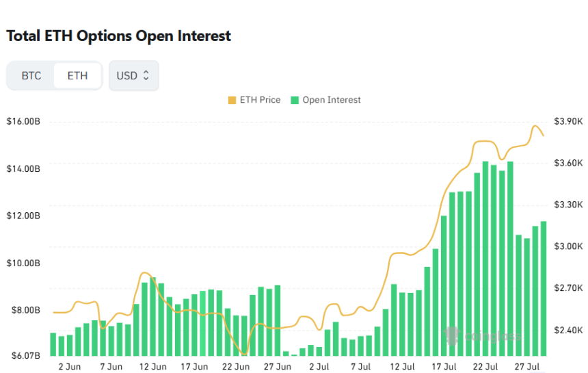Click the 12 Jun peak bar
The height and width of the screenshot is (373, 588).
[x=153, y=316]
